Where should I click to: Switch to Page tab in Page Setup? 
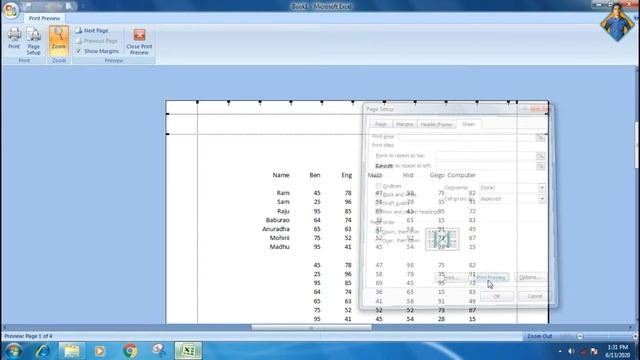(x=381, y=124)
